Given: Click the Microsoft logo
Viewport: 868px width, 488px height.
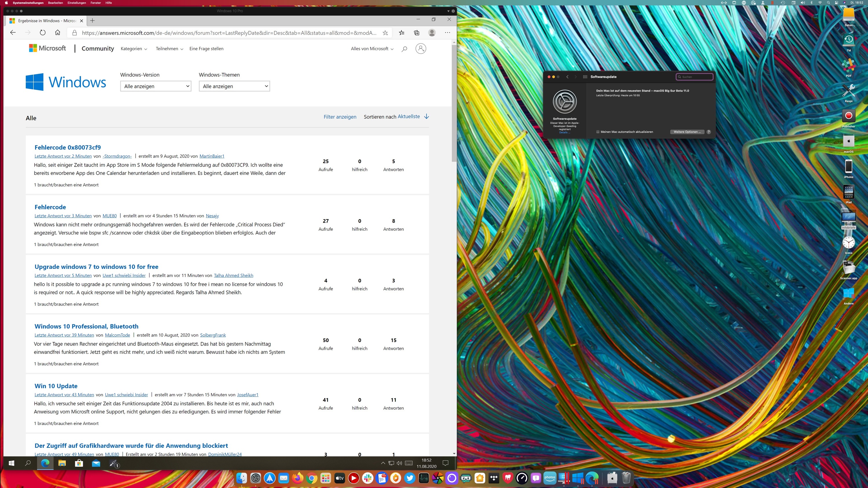Looking at the screenshot, I should [47, 48].
